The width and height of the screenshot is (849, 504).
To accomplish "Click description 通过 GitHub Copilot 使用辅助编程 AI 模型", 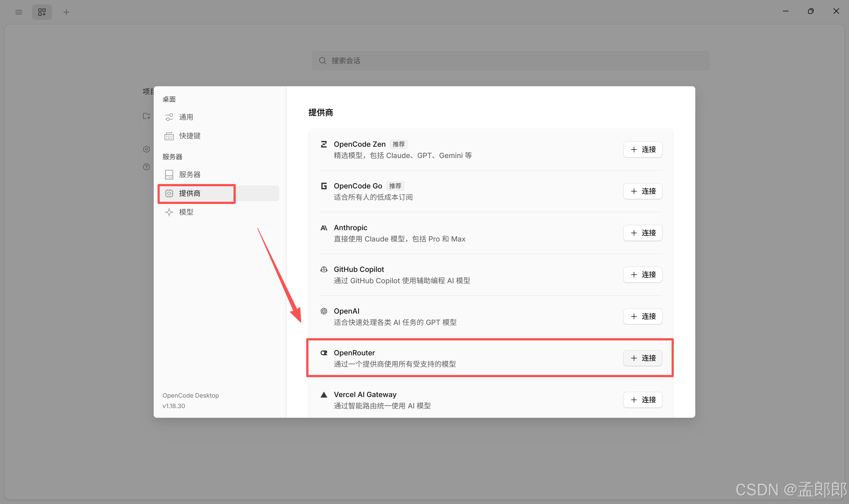I will point(402,280).
